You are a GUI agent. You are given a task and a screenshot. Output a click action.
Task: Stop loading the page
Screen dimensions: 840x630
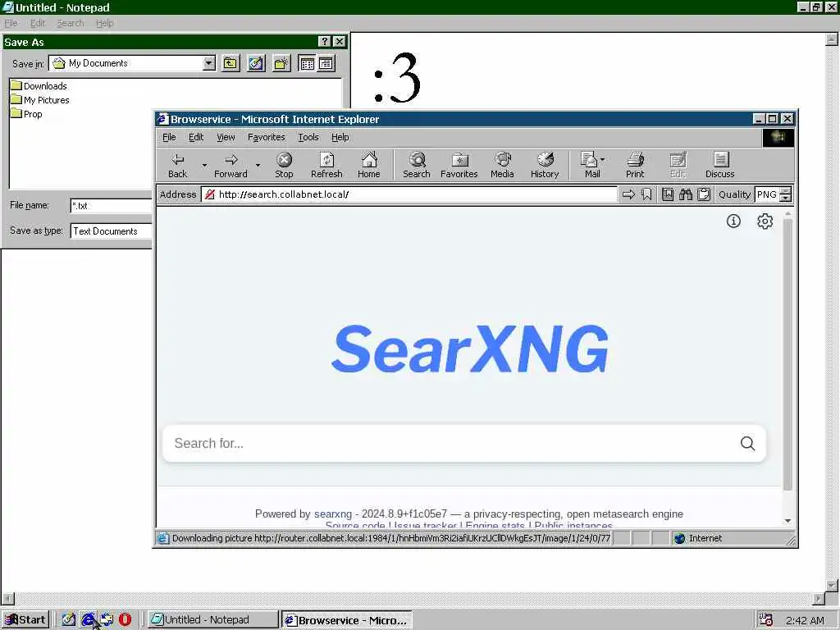[284, 165]
